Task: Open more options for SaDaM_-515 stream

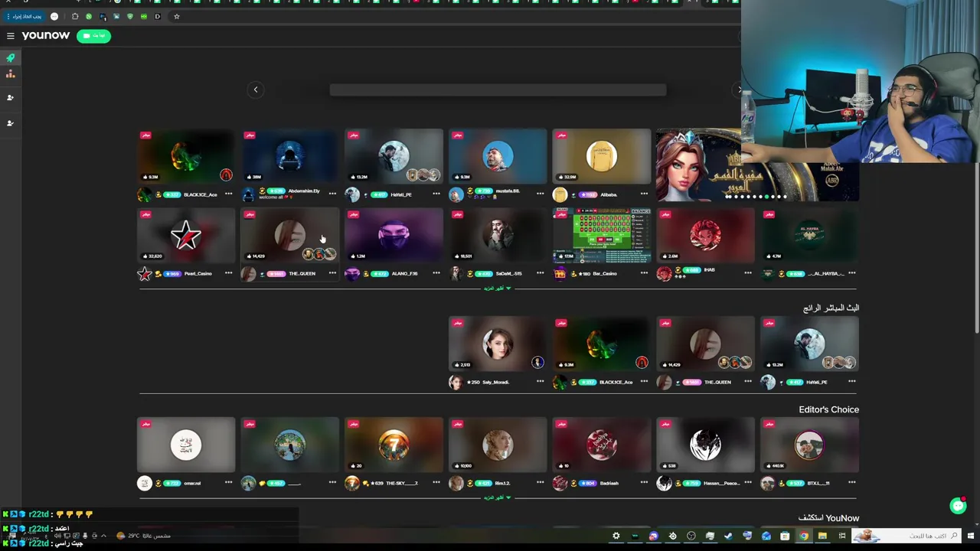Action: point(541,273)
